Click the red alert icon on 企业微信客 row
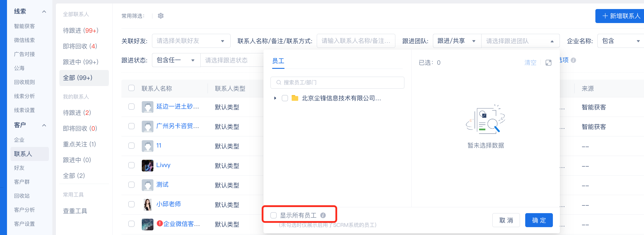Image resolution: width=644 pixels, height=235 pixels. pos(160,223)
